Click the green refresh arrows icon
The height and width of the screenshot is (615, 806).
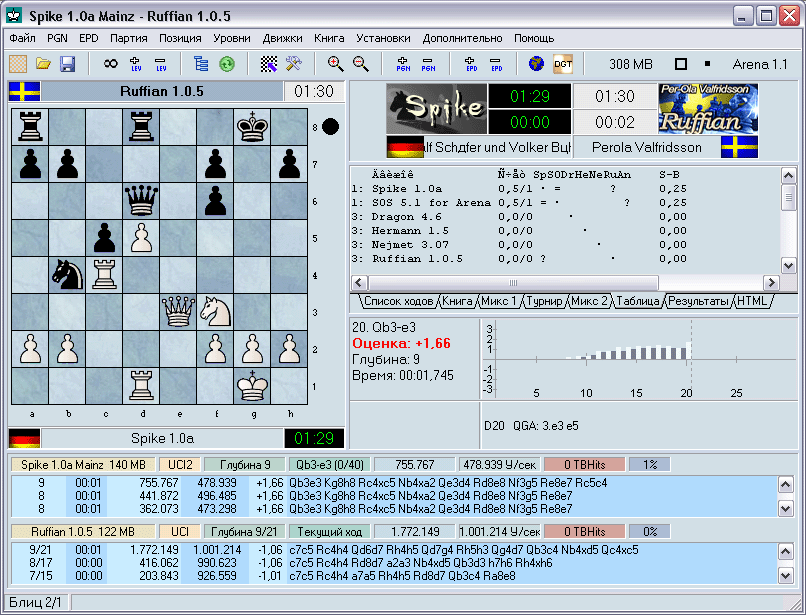(227, 64)
